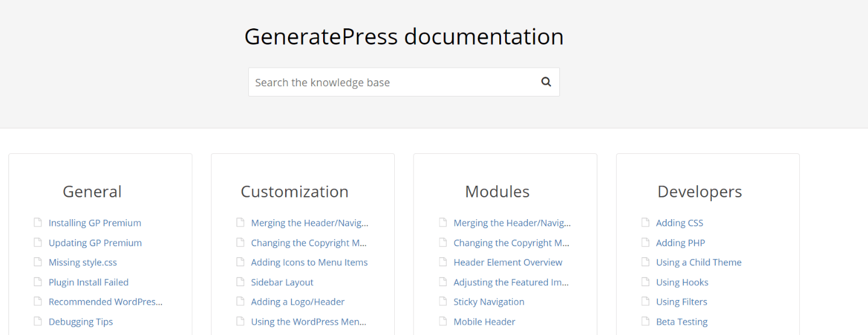Image resolution: width=868 pixels, height=335 pixels.
Task: Open the Customization category heading
Action: click(x=295, y=191)
